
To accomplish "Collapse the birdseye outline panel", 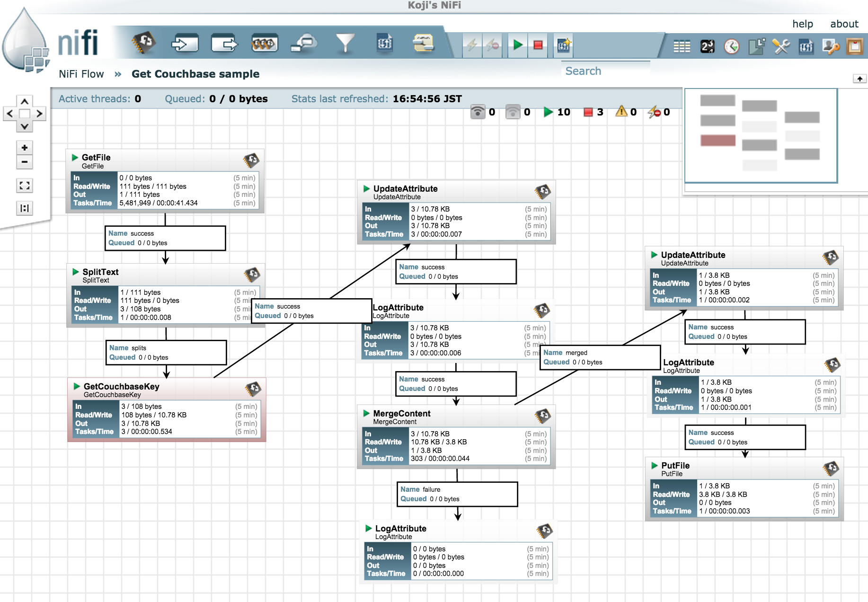I will (x=859, y=79).
